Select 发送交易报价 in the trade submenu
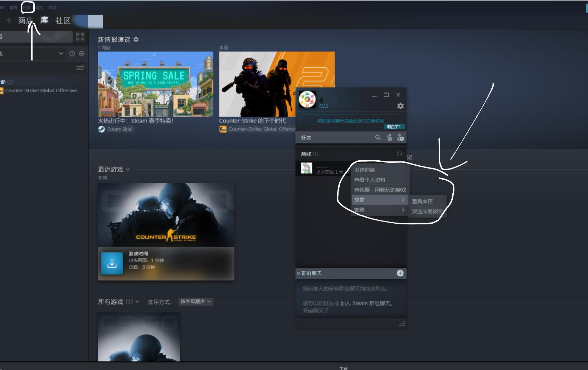This screenshot has width=588, height=370. point(428,211)
